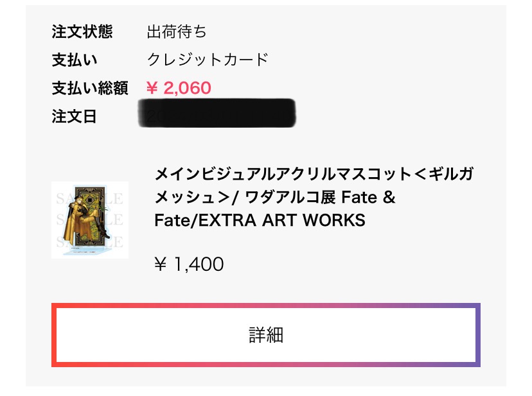This screenshot has height=396, width=532.
Task: Click the 注文状態 label
Action: tap(81, 31)
